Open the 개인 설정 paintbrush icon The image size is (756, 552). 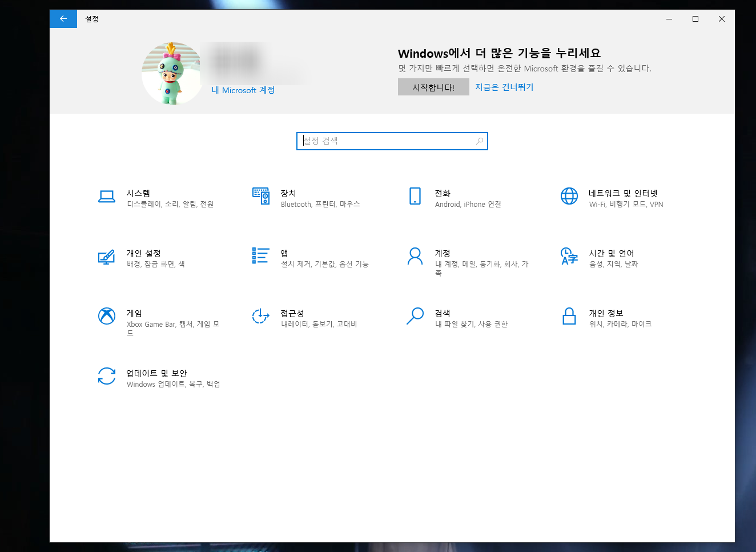pos(107,257)
